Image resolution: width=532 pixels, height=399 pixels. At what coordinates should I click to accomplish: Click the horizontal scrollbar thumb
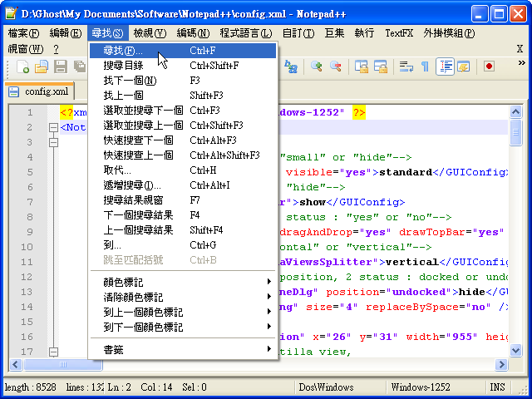pyautogui.click(x=63, y=364)
